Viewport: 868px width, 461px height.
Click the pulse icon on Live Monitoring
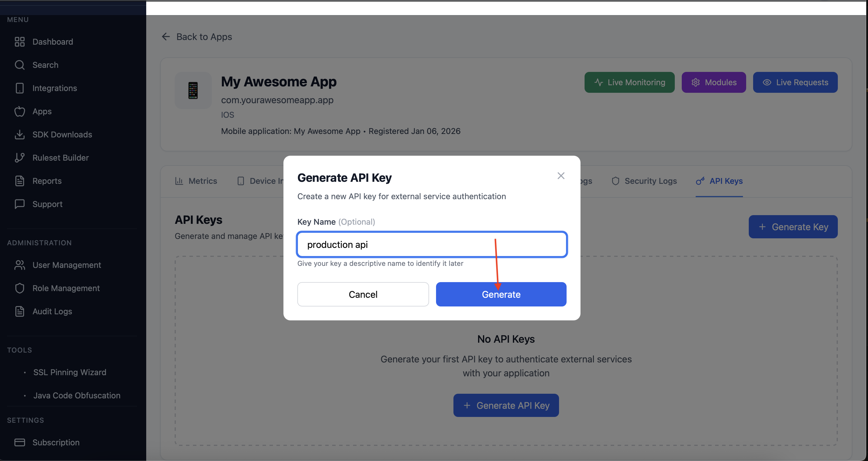(598, 83)
